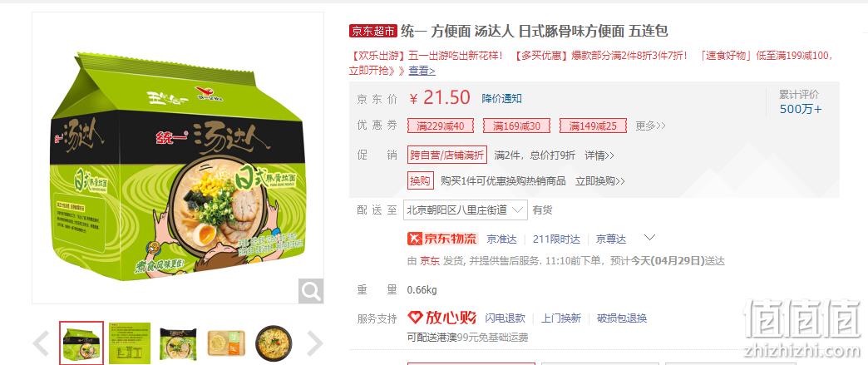Select the single black packet thumbnail

(178, 343)
